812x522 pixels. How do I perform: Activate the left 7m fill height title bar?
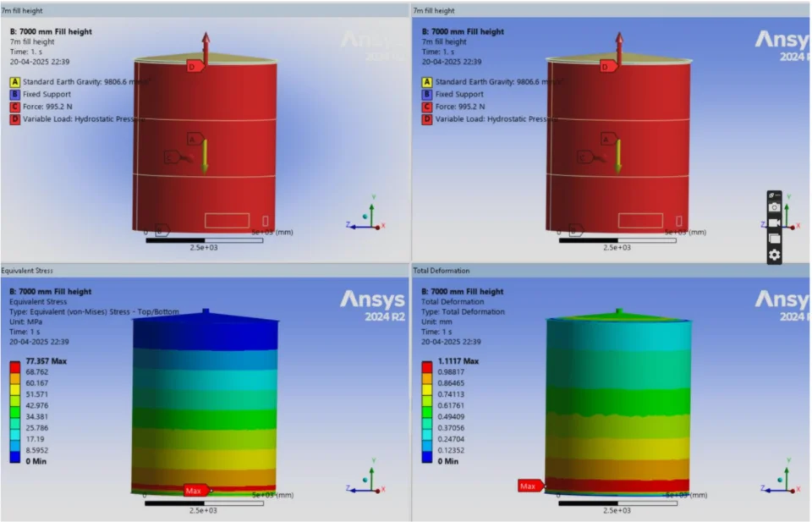pos(205,10)
